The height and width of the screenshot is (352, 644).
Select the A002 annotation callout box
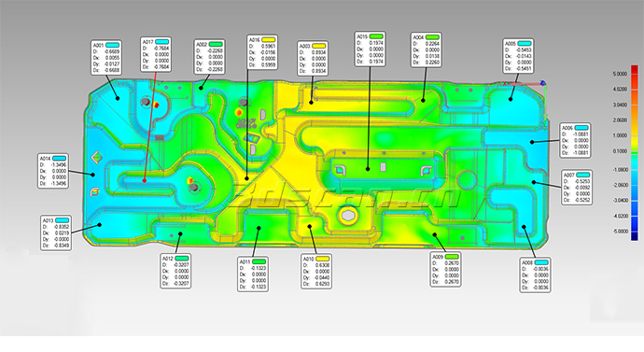(x=209, y=57)
